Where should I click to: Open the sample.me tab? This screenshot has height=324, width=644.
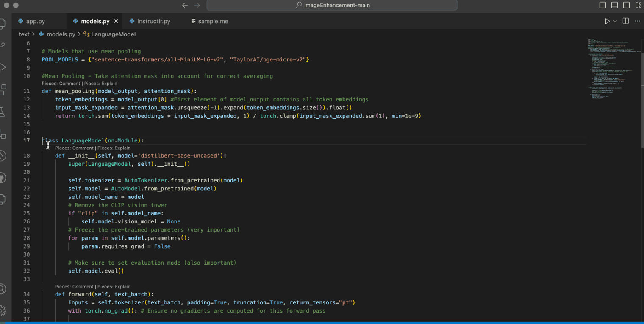213,21
